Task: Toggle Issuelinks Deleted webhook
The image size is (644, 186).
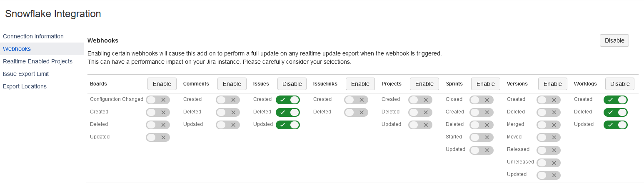Action: click(x=356, y=113)
